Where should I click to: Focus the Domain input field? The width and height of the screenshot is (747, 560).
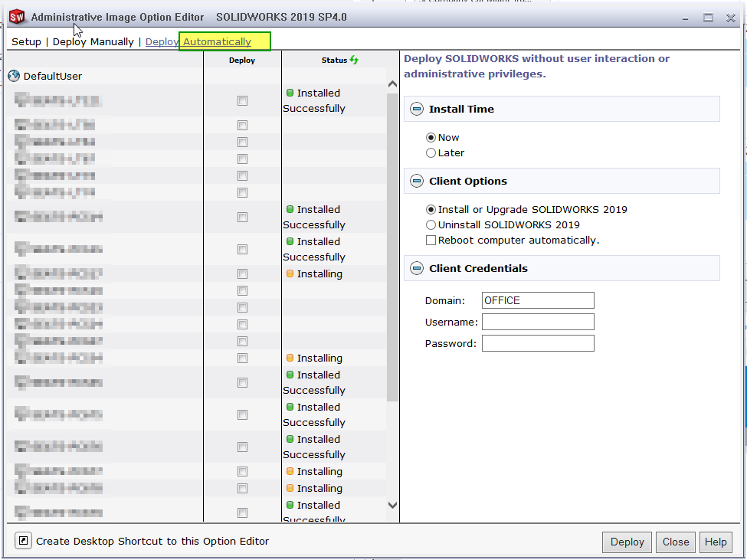(538, 300)
